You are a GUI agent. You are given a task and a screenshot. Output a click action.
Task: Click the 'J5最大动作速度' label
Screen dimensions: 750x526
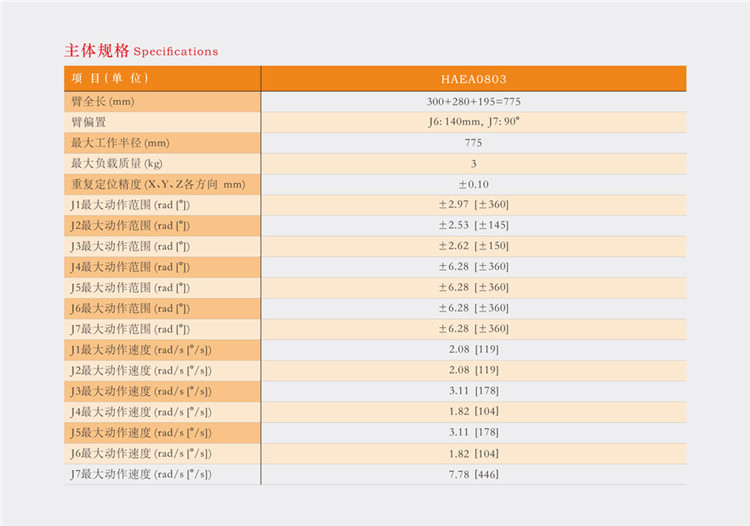tap(141, 433)
